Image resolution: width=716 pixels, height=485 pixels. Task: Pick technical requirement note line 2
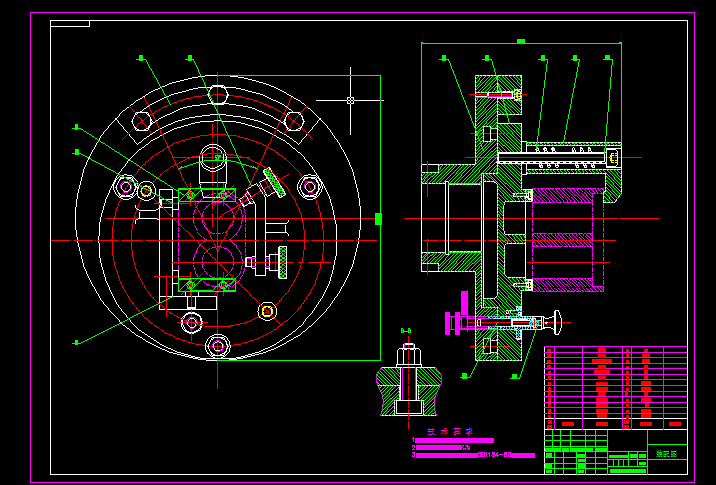tap(441, 448)
